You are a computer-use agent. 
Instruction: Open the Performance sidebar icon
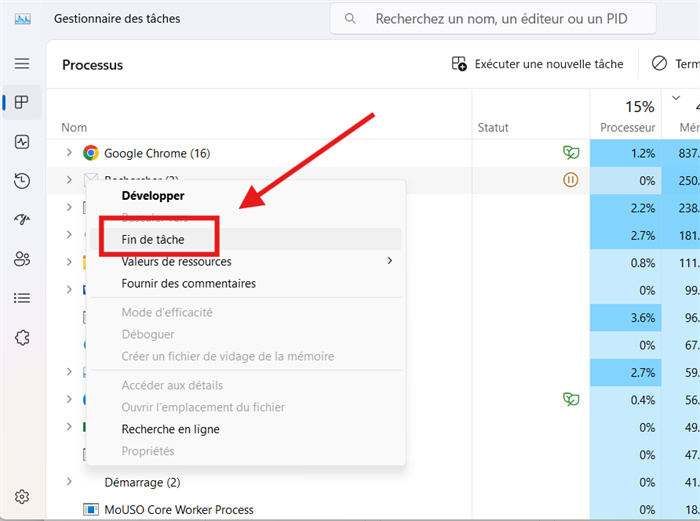[x=22, y=142]
